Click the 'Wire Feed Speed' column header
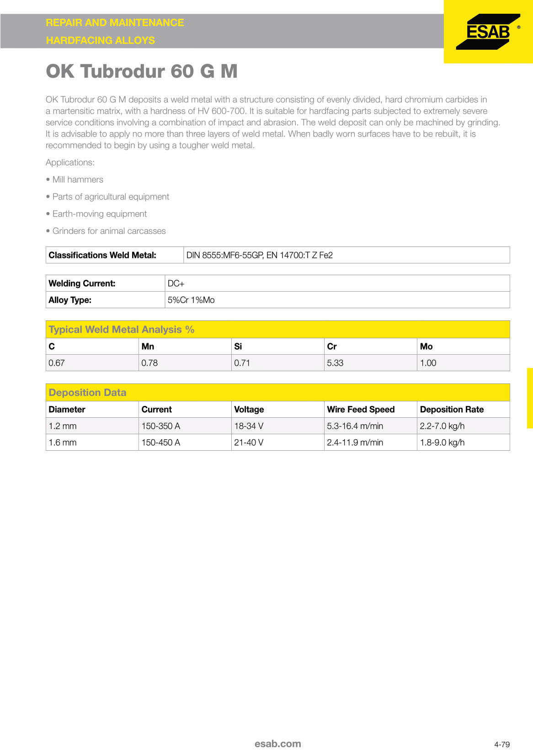This screenshot has width=533, height=756. pos(371,410)
